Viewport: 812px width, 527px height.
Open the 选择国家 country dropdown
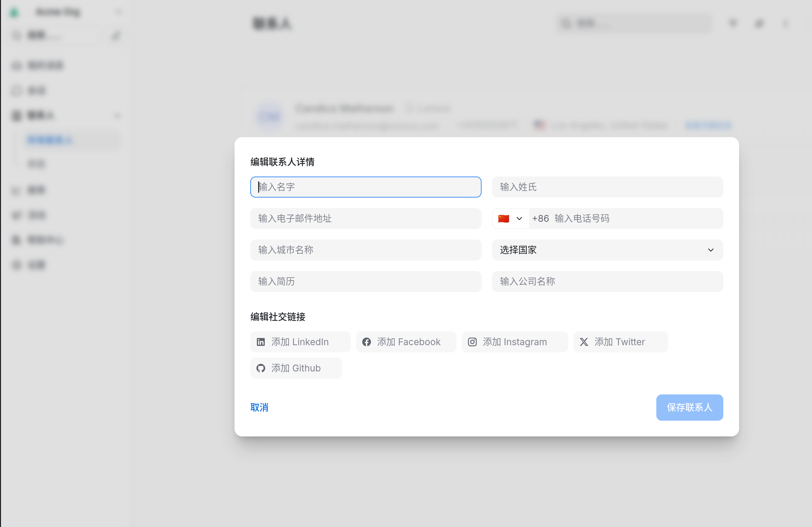tap(607, 250)
